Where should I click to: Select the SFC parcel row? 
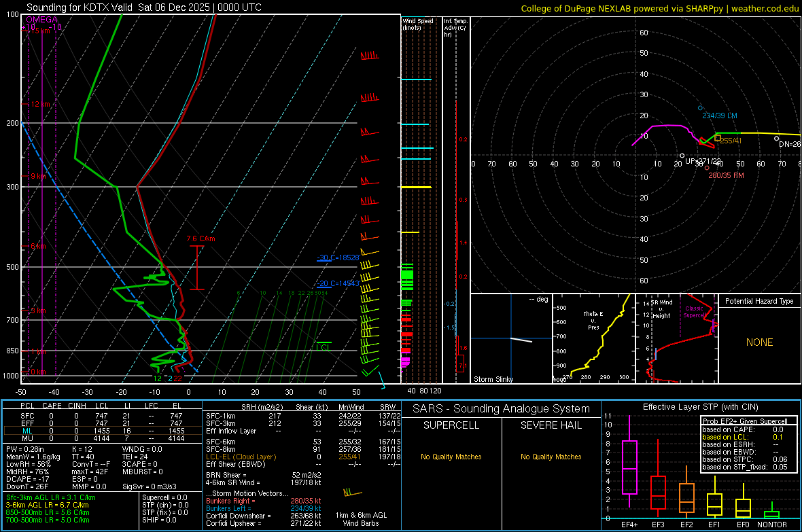[x=102, y=416]
